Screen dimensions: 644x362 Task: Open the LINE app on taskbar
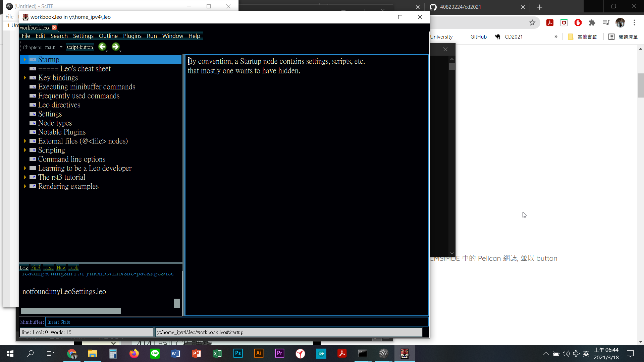click(155, 353)
